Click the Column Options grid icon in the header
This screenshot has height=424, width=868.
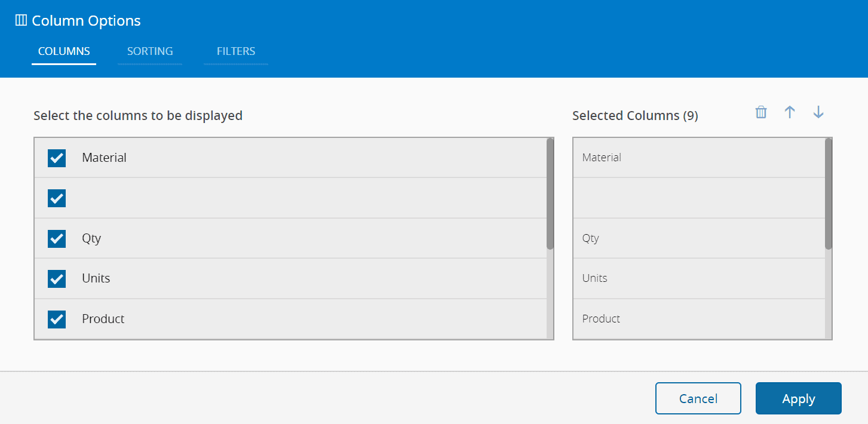pyautogui.click(x=21, y=19)
